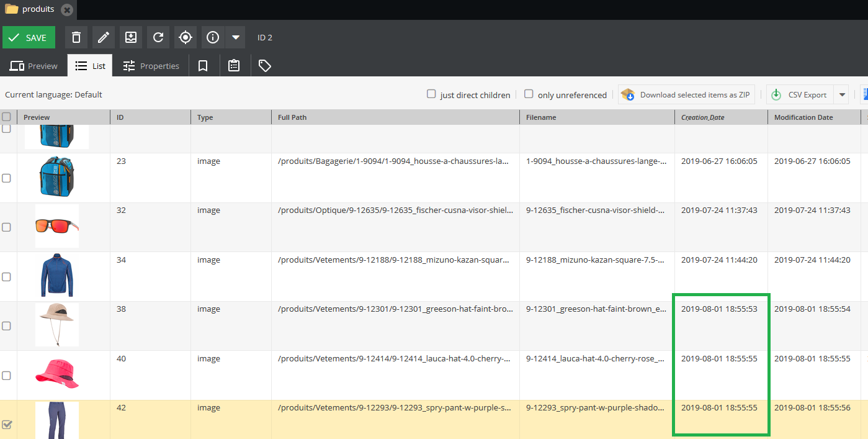Open the info icon in toolbar
This screenshot has height=439, width=868.
coord(213,37)
